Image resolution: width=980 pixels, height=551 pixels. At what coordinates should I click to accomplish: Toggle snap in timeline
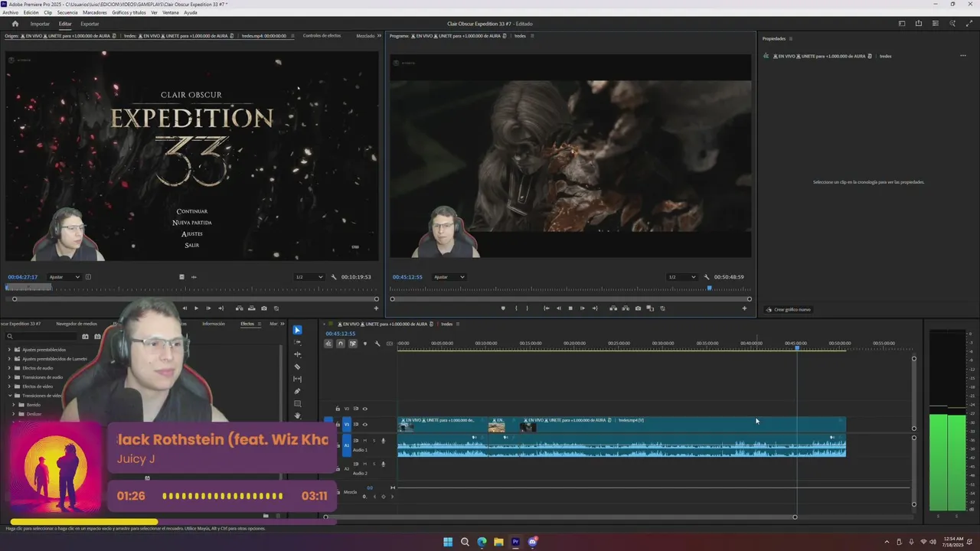341,344
